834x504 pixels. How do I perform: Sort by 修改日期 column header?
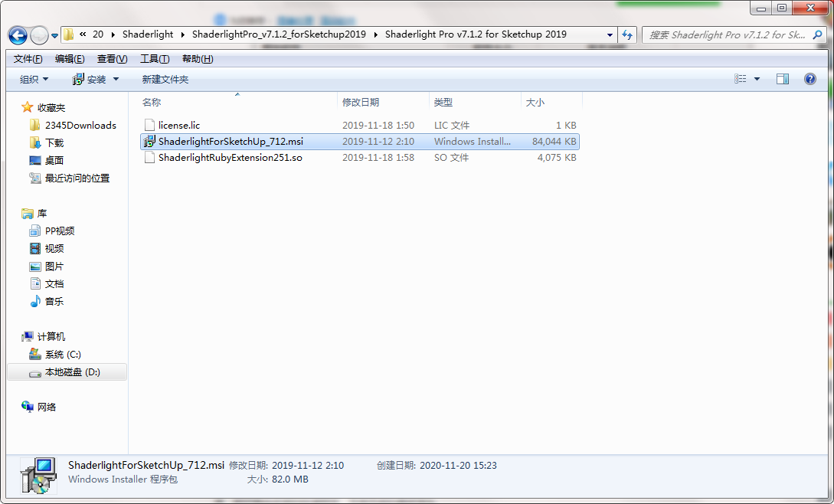click(x=383, y=102)
